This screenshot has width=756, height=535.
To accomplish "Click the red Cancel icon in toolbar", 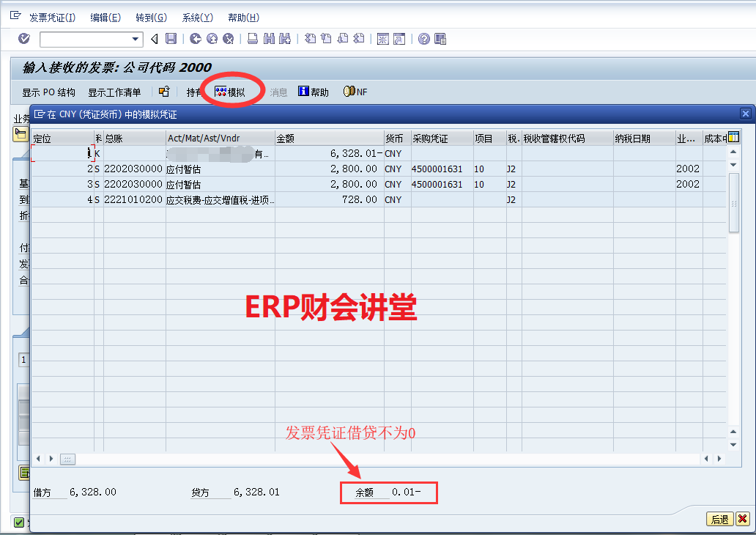I will pos(229,39).
